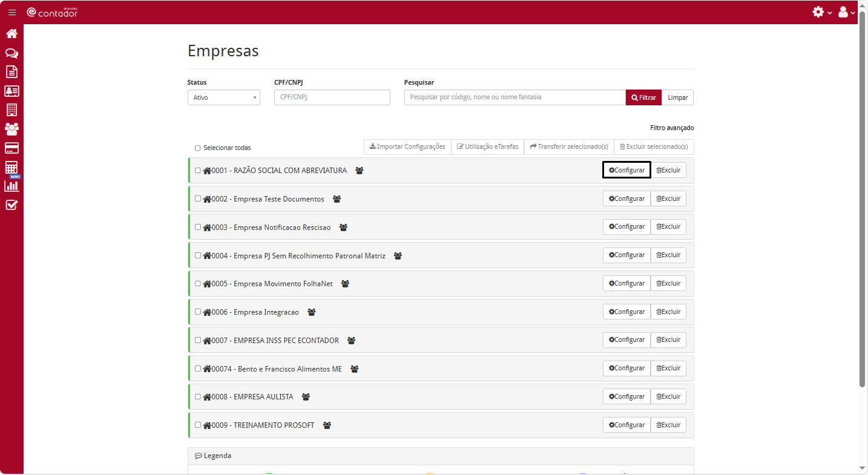Click the users icon beside RAZÃO SOCIAL COM ABREVIATURA

[360, 171]
